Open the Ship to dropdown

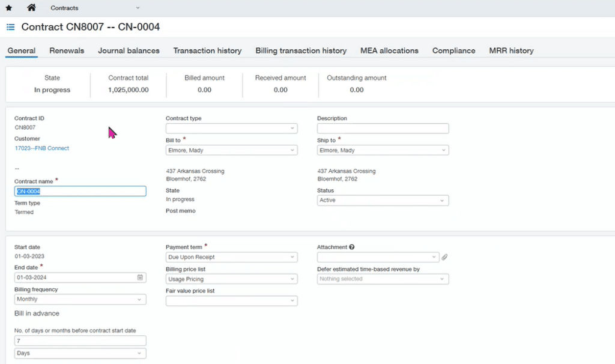(383, 150)
